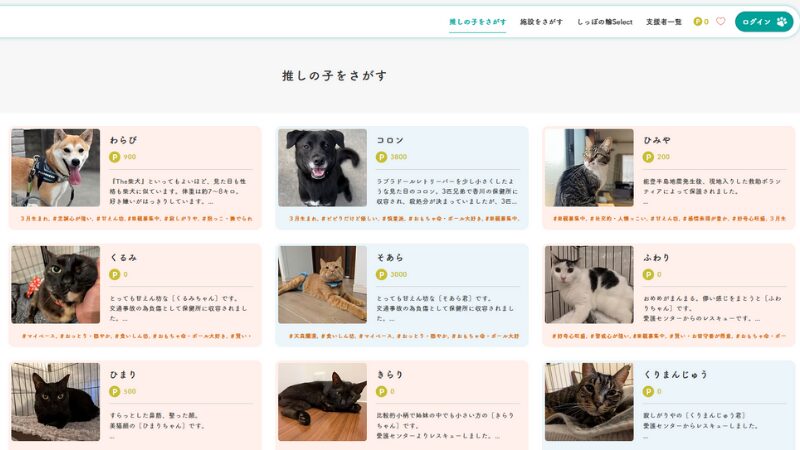Click the hashtag tags row under ひみや
800x450 pixels.
click(669, 218)
